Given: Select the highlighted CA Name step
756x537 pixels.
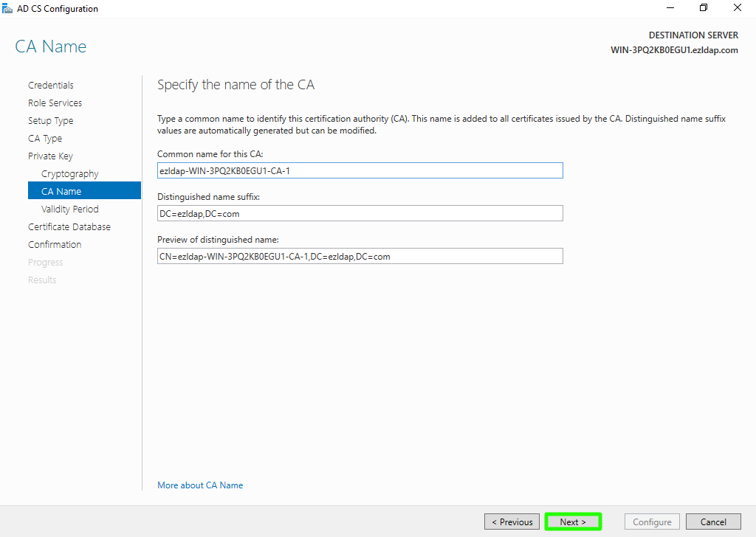Looking at the screenshot, I should pyautogui.click(x=61, y=192).
